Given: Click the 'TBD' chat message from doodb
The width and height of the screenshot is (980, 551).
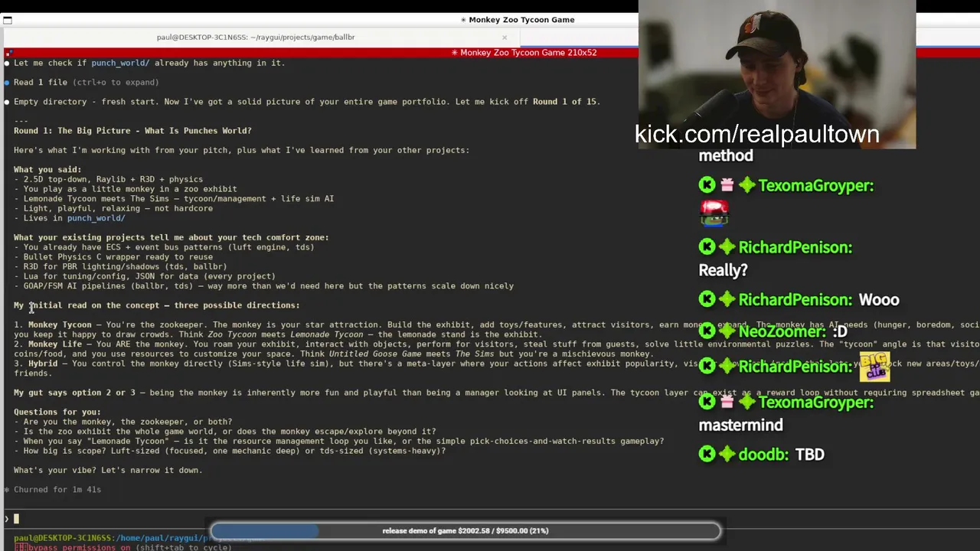Looking at the screenshot, I should tap(809, 455).
